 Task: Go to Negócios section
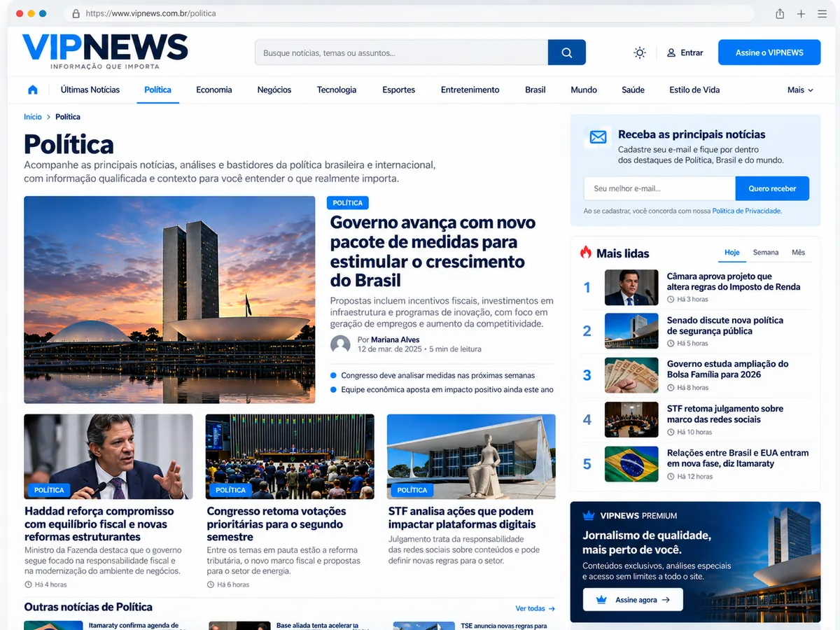[x=274, y=90]
